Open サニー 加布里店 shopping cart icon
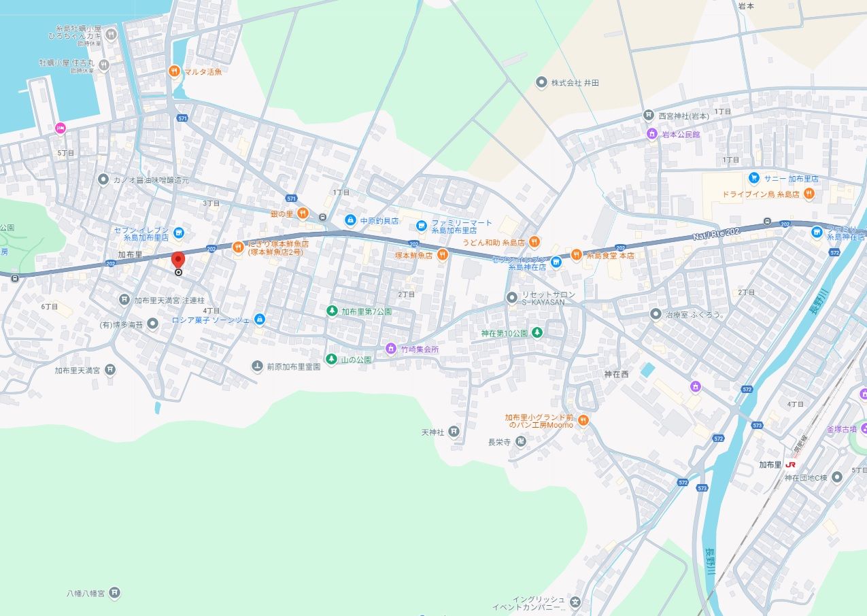Screen dimensions: 867x616 coord(754,178)
